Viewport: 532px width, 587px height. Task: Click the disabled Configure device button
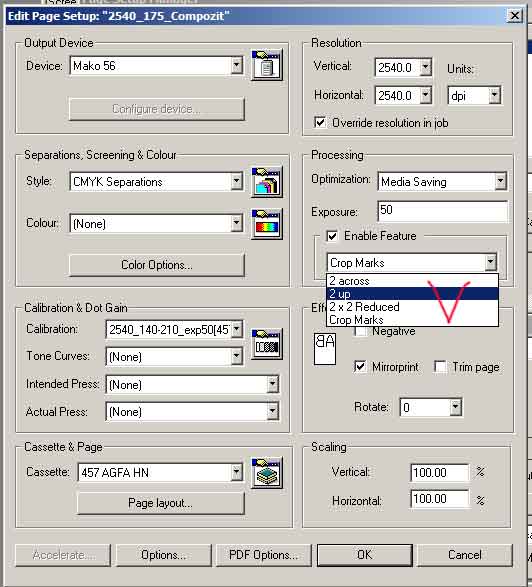[x=157, y=109]
